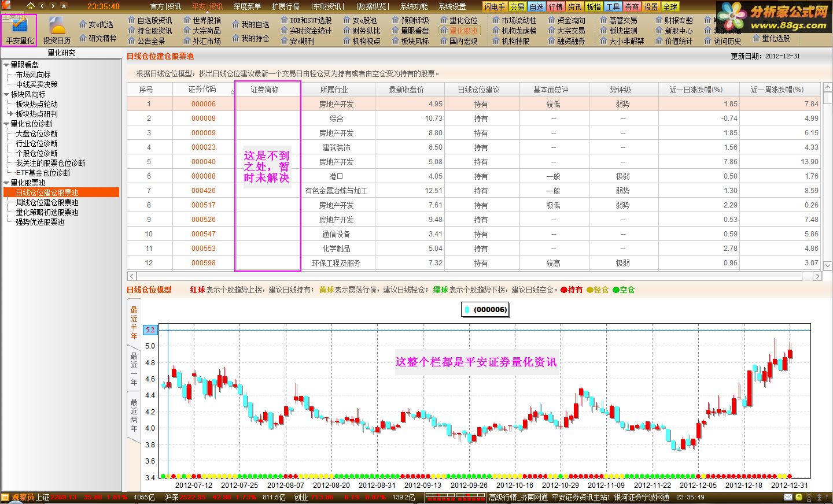833x504 pixels.
Task: Open 世界股指 toolbar item
Action: [202, 20]
